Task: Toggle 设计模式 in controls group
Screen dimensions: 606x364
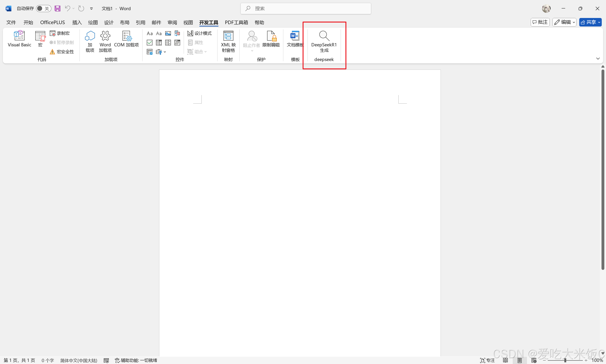Action: click(x=200, y=33)
